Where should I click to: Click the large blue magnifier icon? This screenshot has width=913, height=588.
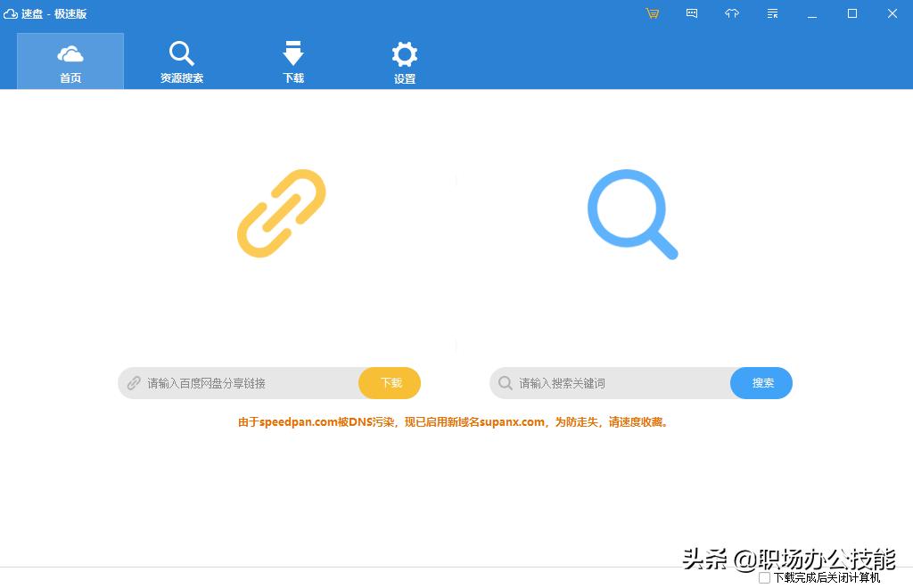(x=632, y=214)
